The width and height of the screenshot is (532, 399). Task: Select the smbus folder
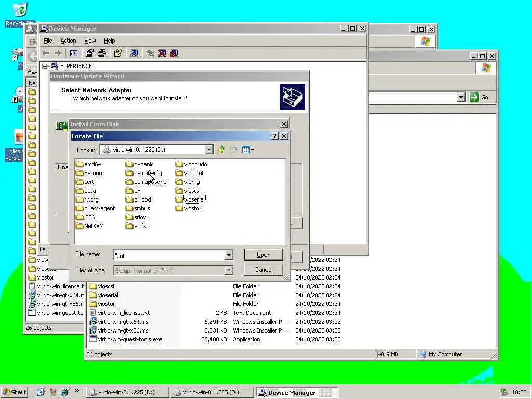tap(138, 208)
